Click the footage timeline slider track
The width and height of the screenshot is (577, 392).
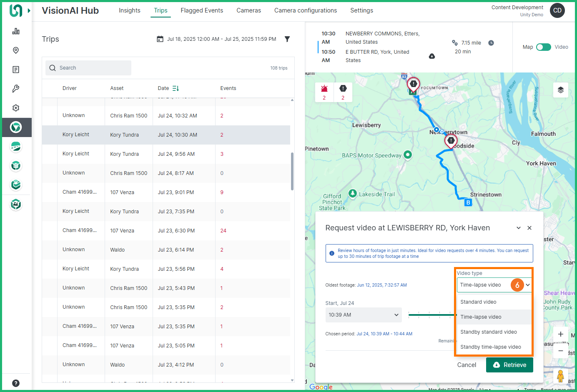(431, 315)
